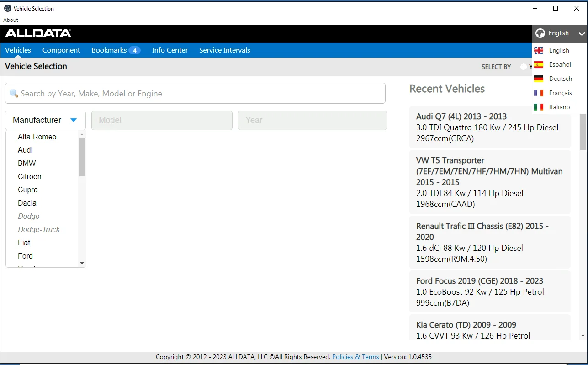
Task: Choose Audi in the manufacturer list
Action: click(25, 150)
